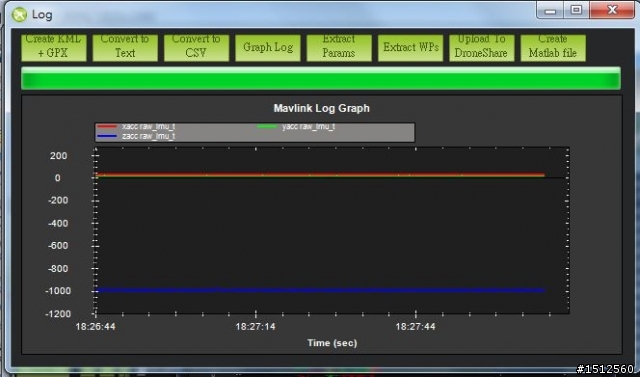Viewport: 640px width, 377px height.
Task: Click the 200 y-axis label
Action: 58,156
